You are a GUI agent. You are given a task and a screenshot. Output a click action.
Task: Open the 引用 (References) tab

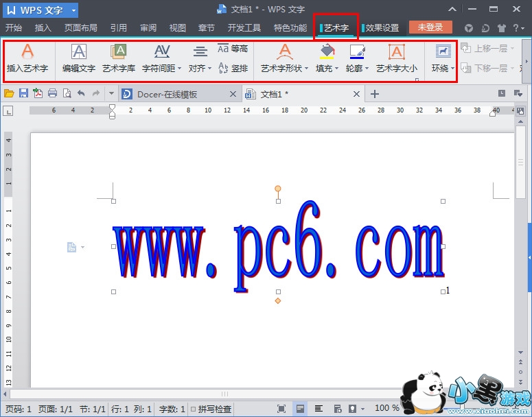[x=118, y=27]
